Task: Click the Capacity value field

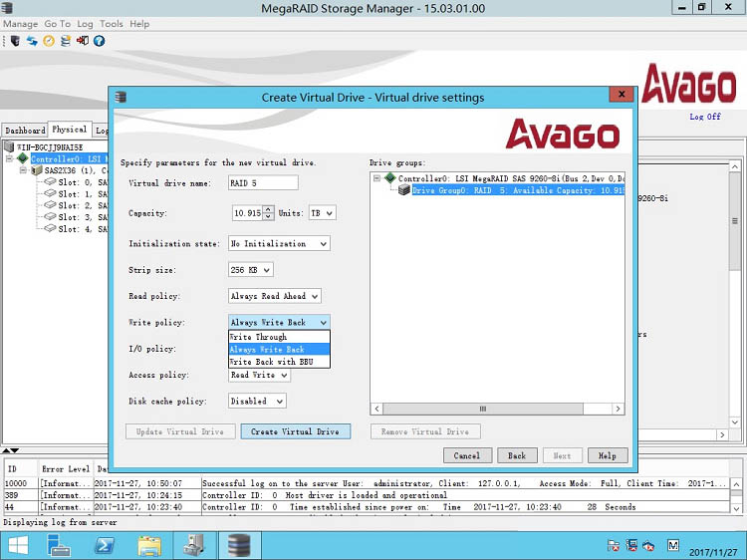Action: [247, 213]
